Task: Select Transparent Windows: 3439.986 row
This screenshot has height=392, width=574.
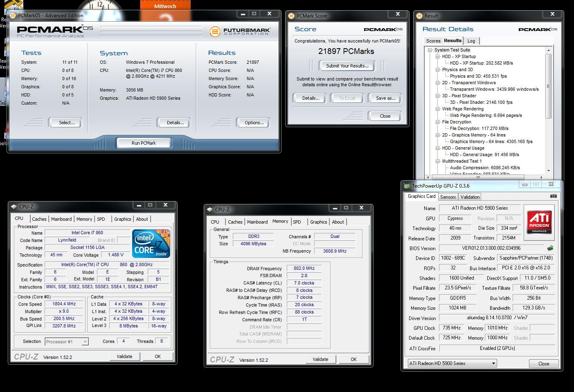Action: 494,89
